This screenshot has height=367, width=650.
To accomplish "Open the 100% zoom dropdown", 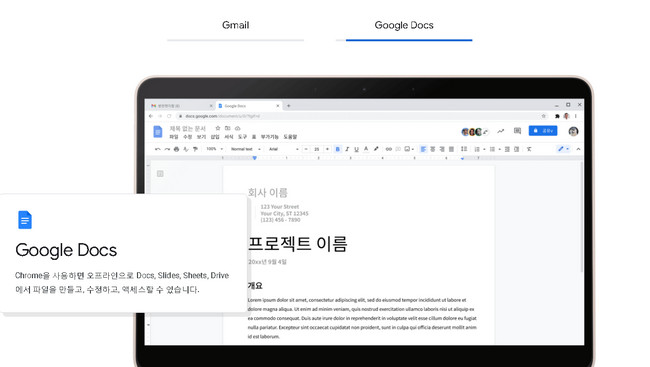I will [214, 149].
